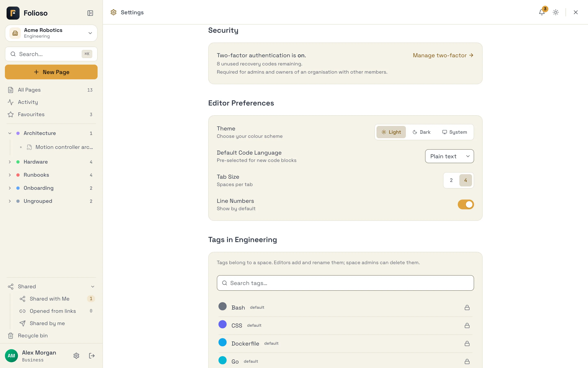Open Recycle bin
This screenshot has width=588, height=368.
(51, 335)
